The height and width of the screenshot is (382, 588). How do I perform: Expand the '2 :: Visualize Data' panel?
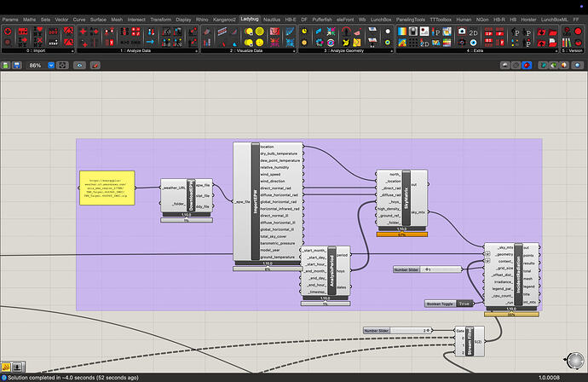click(x=248, y=50)
